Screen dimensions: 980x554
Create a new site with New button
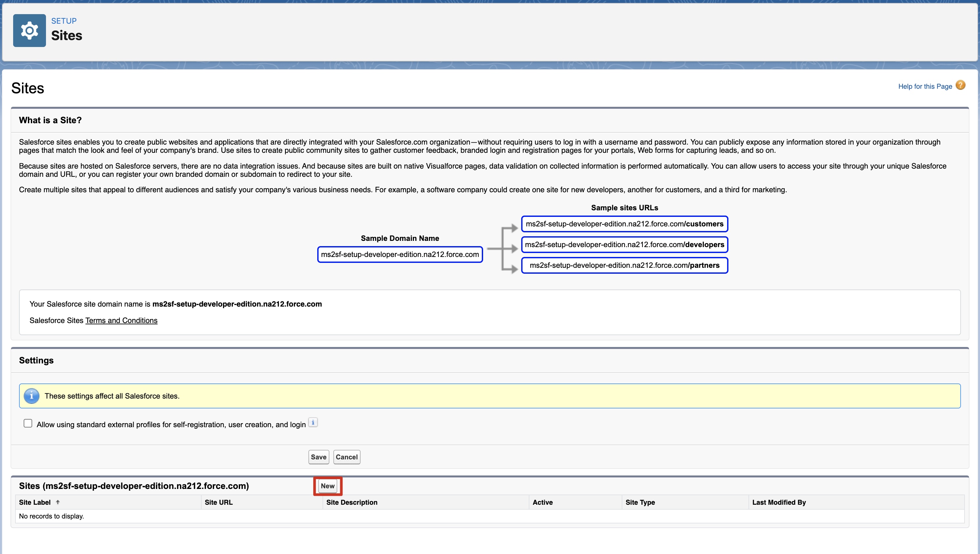[x=327, y=486]
